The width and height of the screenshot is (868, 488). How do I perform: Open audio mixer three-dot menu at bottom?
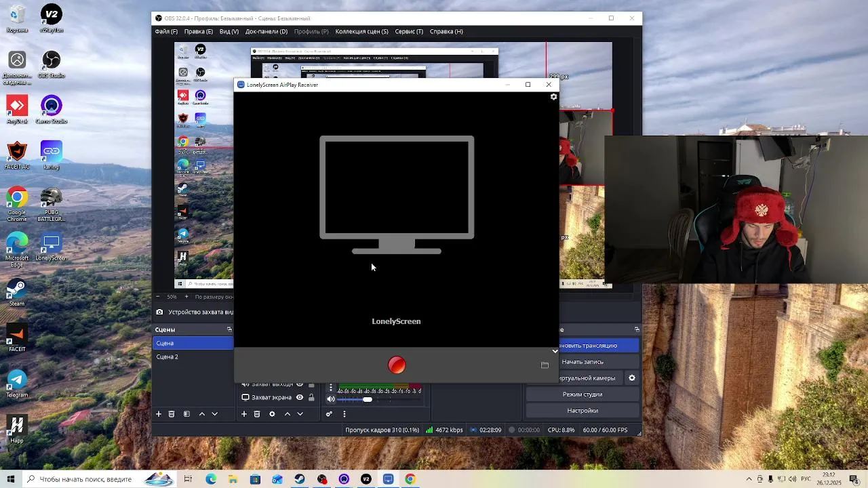click(344, 414)
